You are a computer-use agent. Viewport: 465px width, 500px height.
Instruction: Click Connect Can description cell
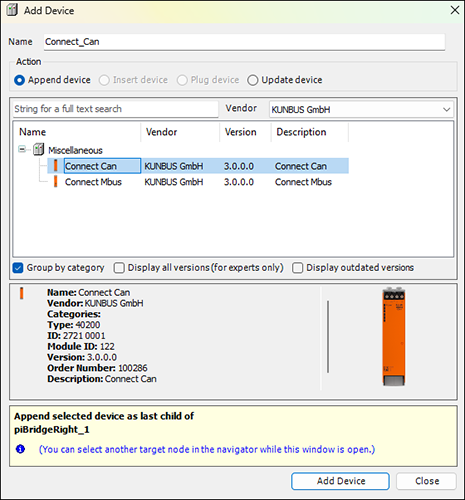301,166
